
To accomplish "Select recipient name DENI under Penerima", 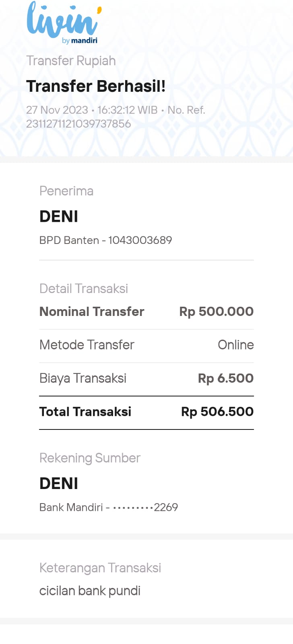I will (59, 217).
